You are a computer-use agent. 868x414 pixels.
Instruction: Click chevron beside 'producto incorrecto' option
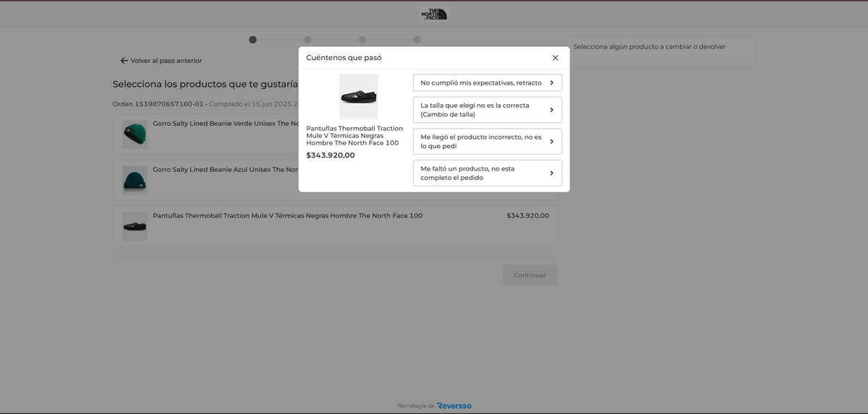coord(551,142)
